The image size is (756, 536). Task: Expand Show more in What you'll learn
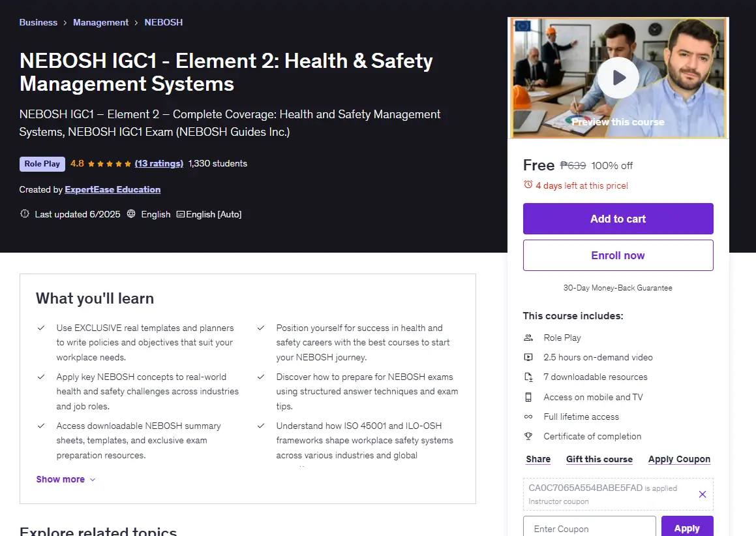click(x=66, y=479)
